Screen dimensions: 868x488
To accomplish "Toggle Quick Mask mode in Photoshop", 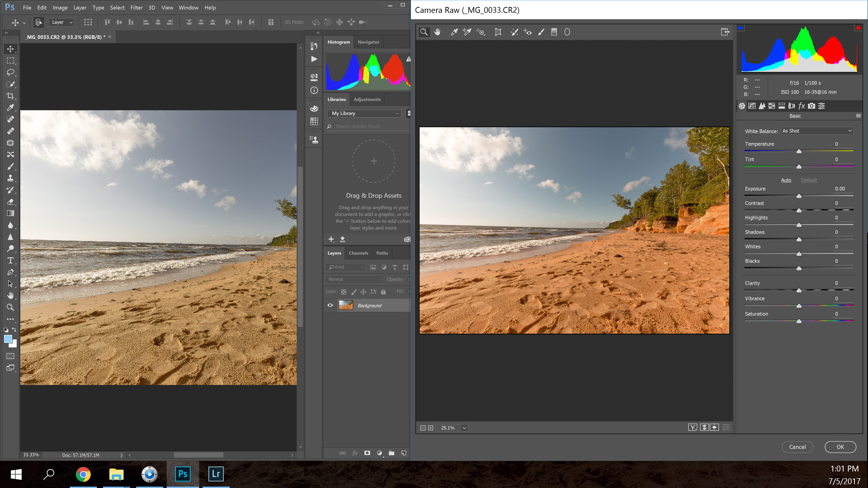I will click(x=10, y=356).
